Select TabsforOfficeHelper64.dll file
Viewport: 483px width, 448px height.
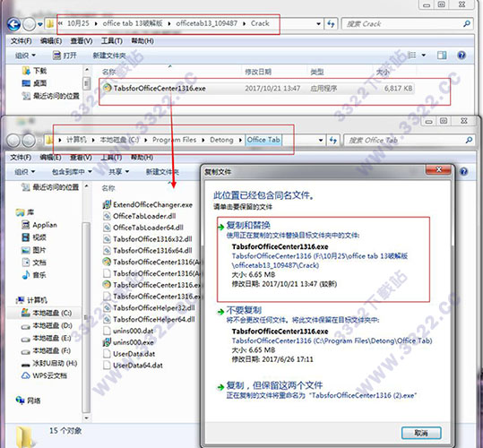pyautogui.click(x=149, y=319)
